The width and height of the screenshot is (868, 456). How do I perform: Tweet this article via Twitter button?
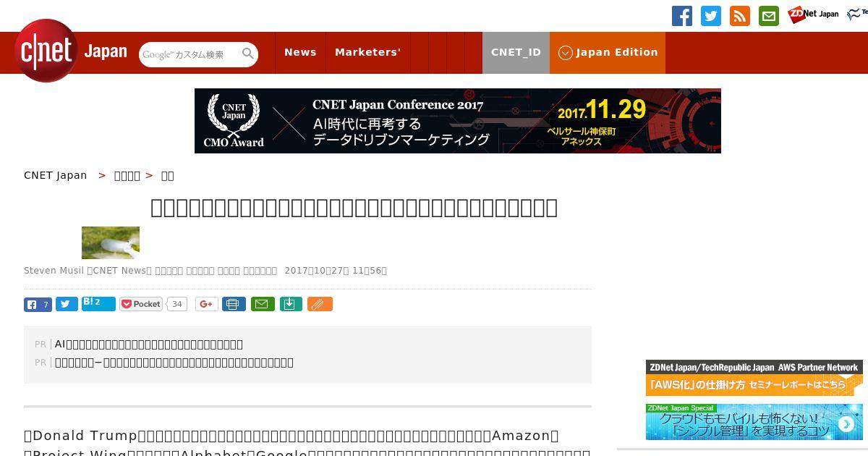point(67,304)
